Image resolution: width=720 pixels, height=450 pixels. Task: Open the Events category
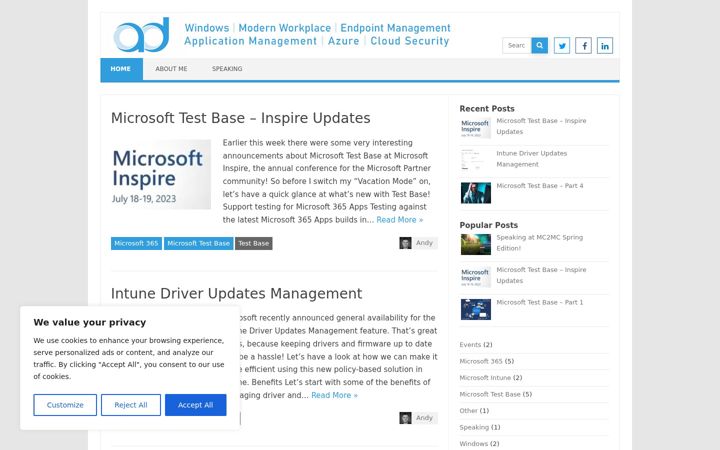tap(470, 345)
